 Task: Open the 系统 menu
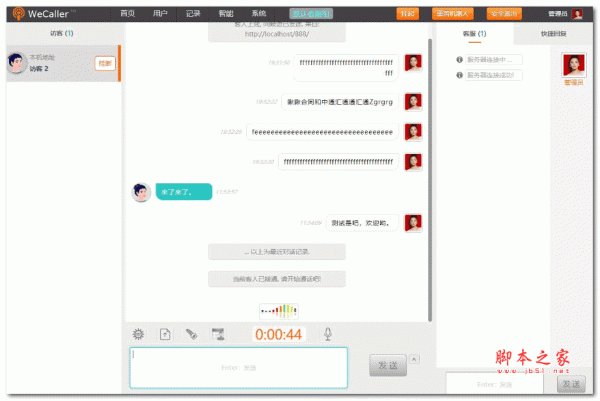pos(259,14)
